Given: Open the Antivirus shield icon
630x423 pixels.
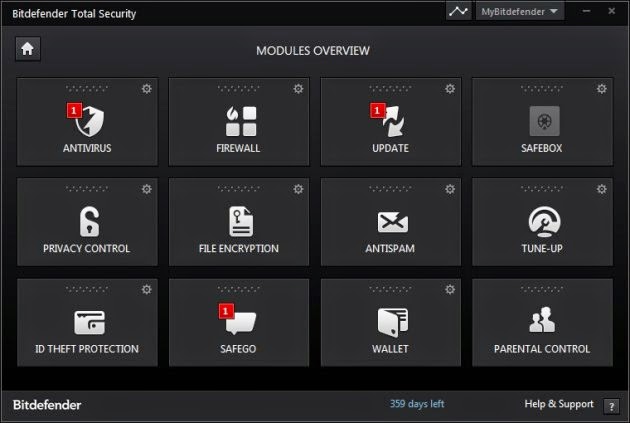Looking at the screenshot, I should point(90,121).
